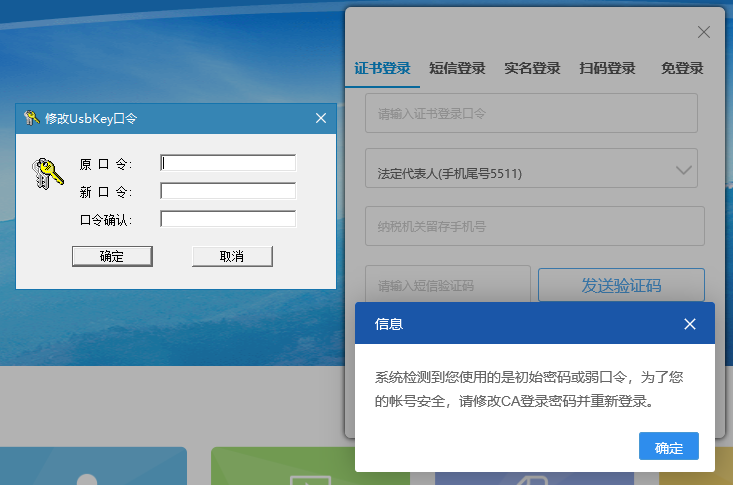Switch to 免登录 tab
The height and width of the screenshot is (485, 733).
[682, 69]
